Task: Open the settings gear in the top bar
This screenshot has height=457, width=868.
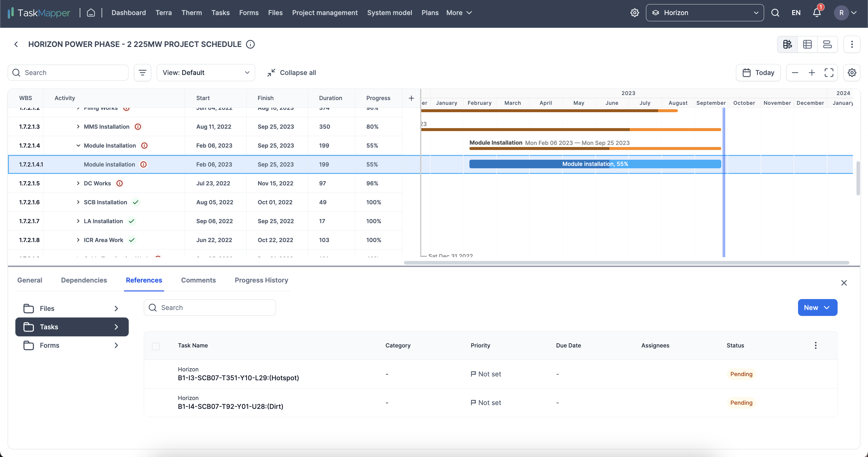Action: [x=634, y=13]
